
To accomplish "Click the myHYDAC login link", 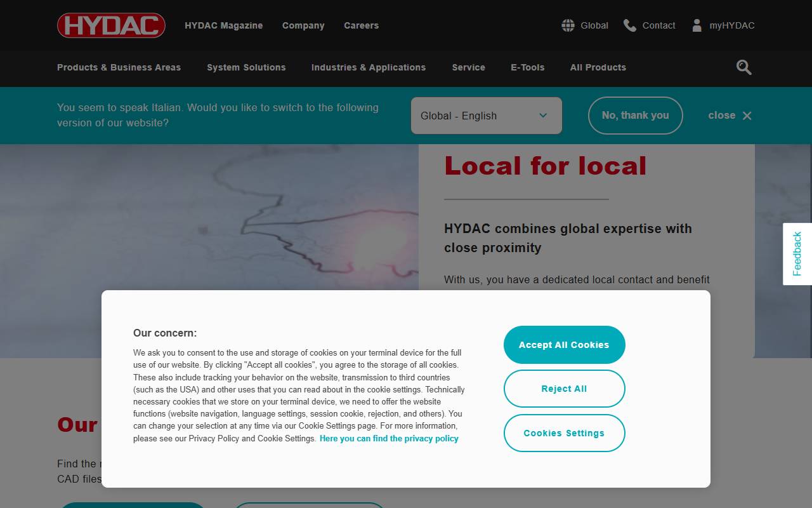I will 732,25.
